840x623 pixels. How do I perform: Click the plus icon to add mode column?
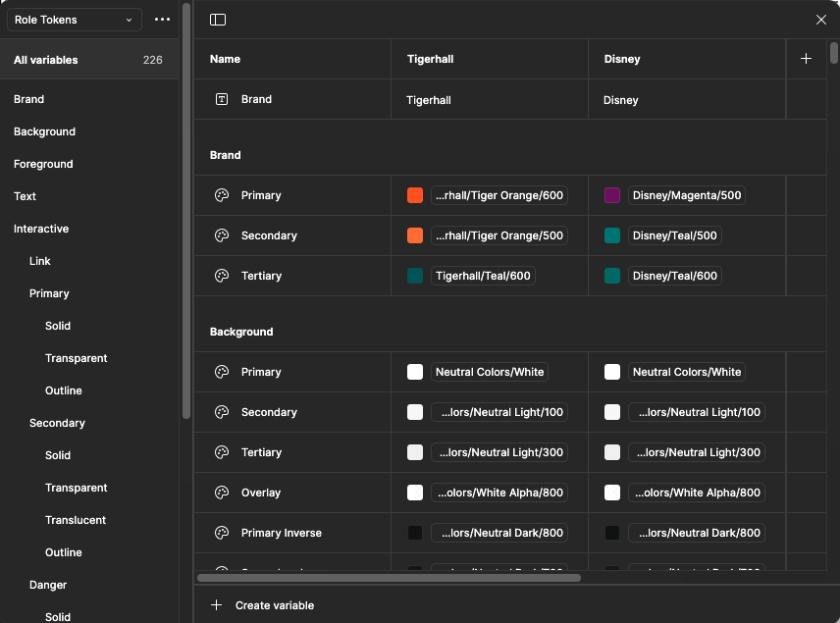click(x=806, y=59)
